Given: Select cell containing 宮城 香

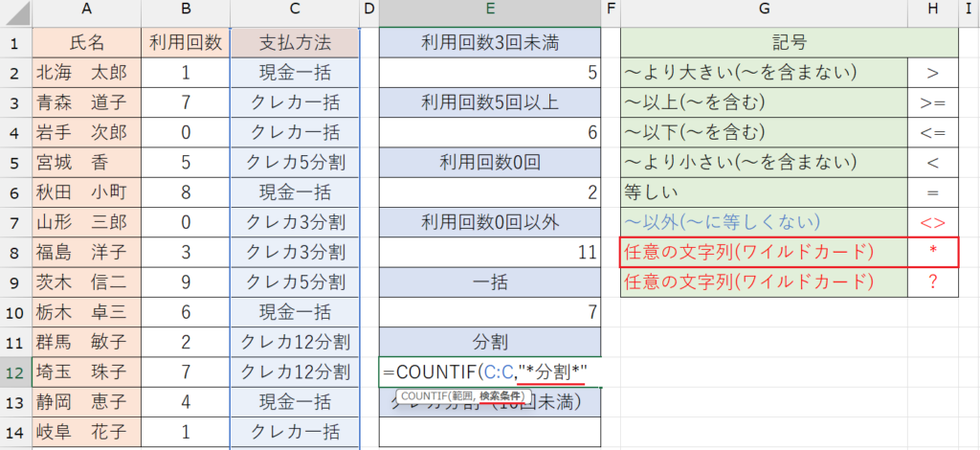Looking at the screenshot, I should click(x=87, y=163).
